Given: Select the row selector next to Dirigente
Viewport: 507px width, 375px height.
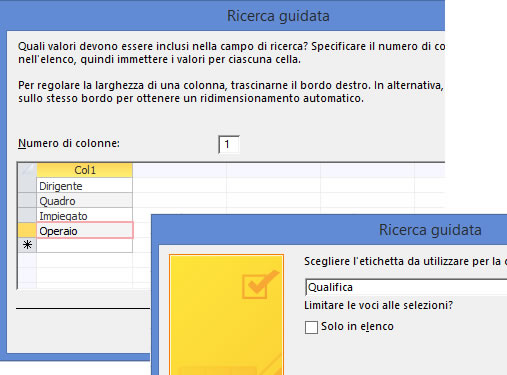Looking at the screenshot, I should point(27,185).
